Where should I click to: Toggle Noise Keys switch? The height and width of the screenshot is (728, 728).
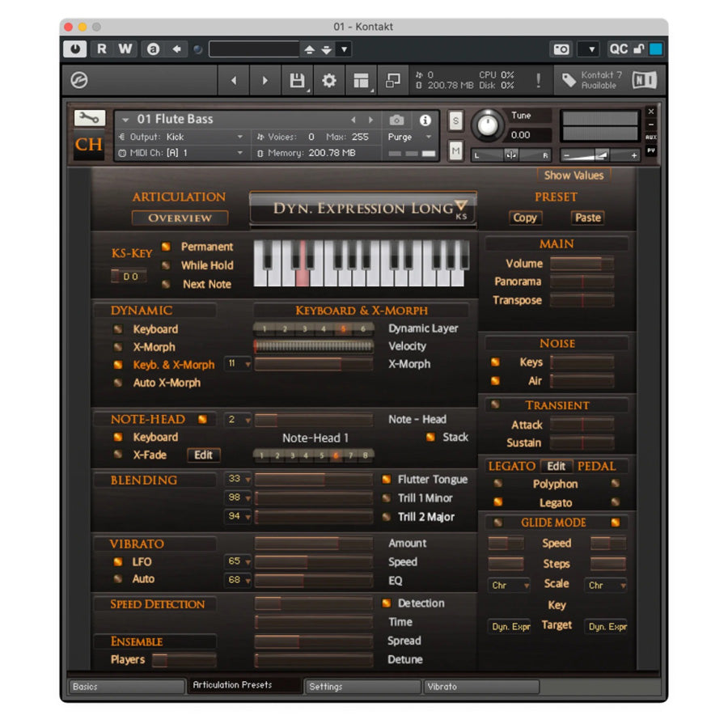tap(495, 362)
